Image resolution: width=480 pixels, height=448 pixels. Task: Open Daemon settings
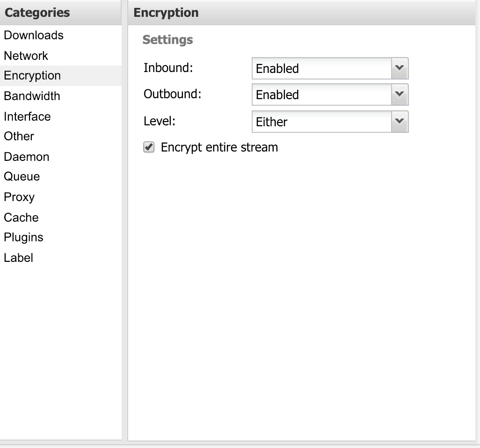pos(27,157)
